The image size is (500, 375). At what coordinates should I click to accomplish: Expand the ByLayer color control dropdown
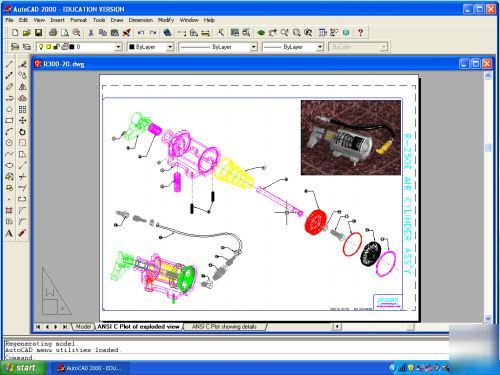click(170, 47)
